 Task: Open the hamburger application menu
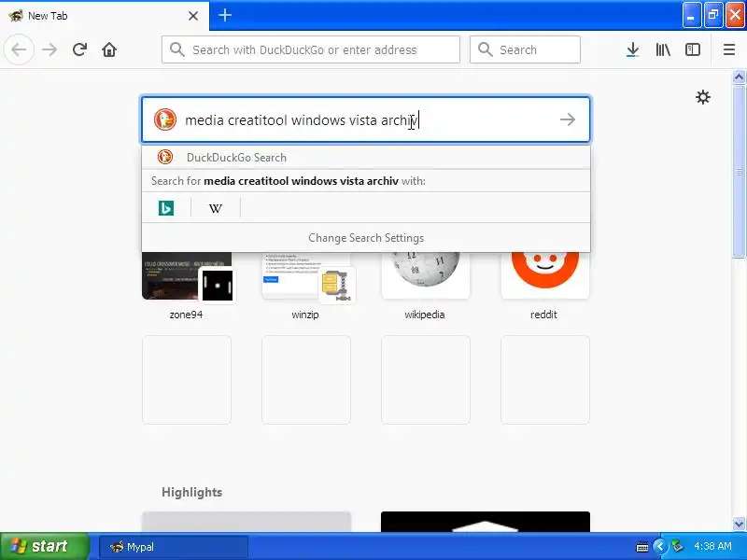[729, 49]
